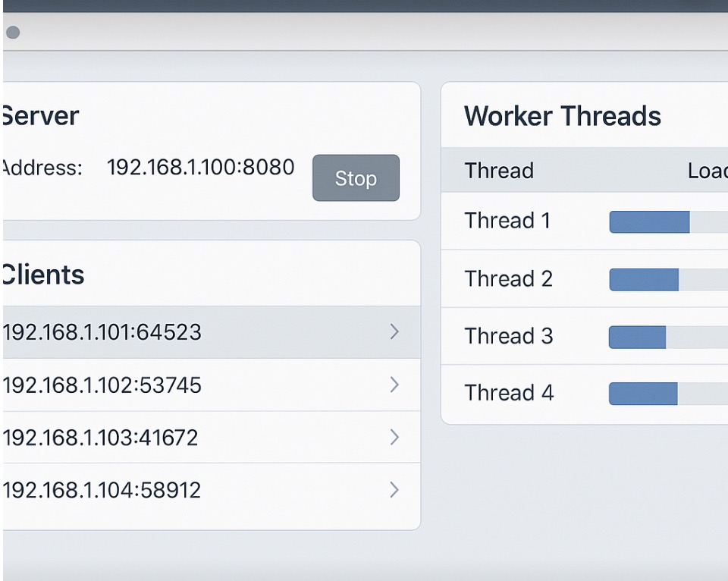Click the Thread 4 row label
Viewport: 728px width, 581px height.
coord(510,393)
